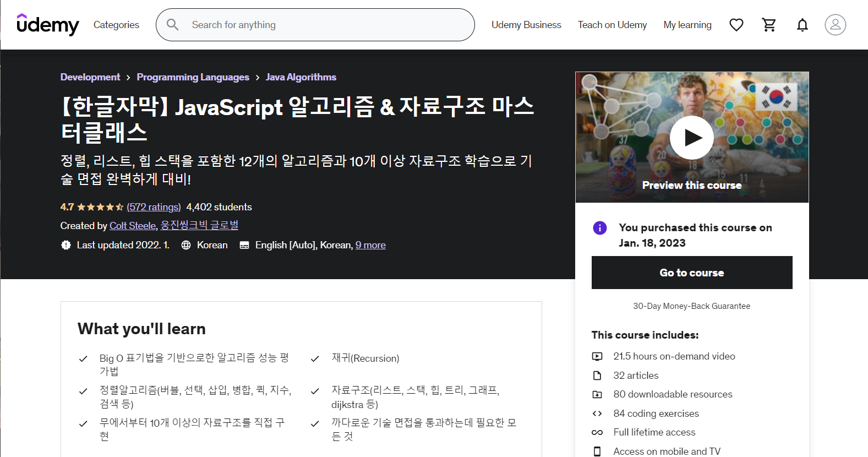Click the coding exercises icon
Viewport: 868px width, 457px height.
tap(597, 414)
